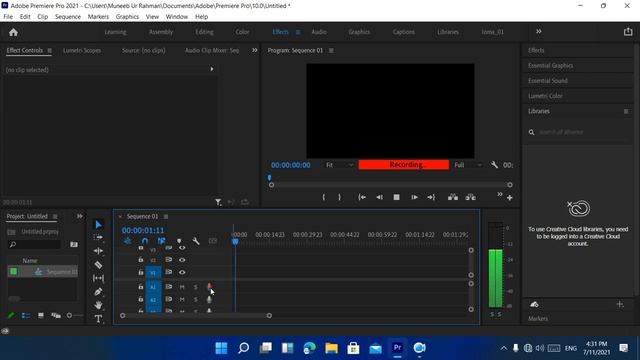Select the Ripple Edit tool

click(x=98, y=251)
